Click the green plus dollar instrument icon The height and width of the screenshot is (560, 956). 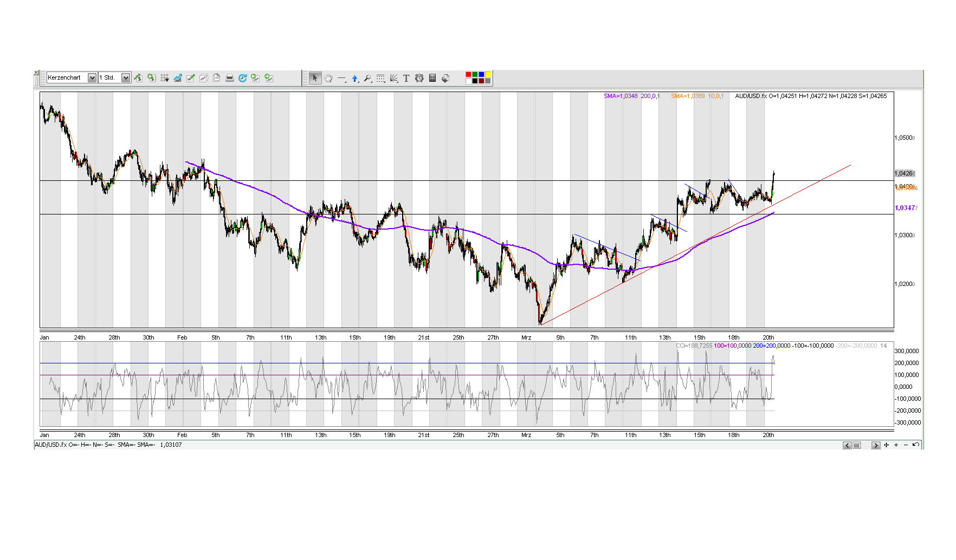pos(151,78)
